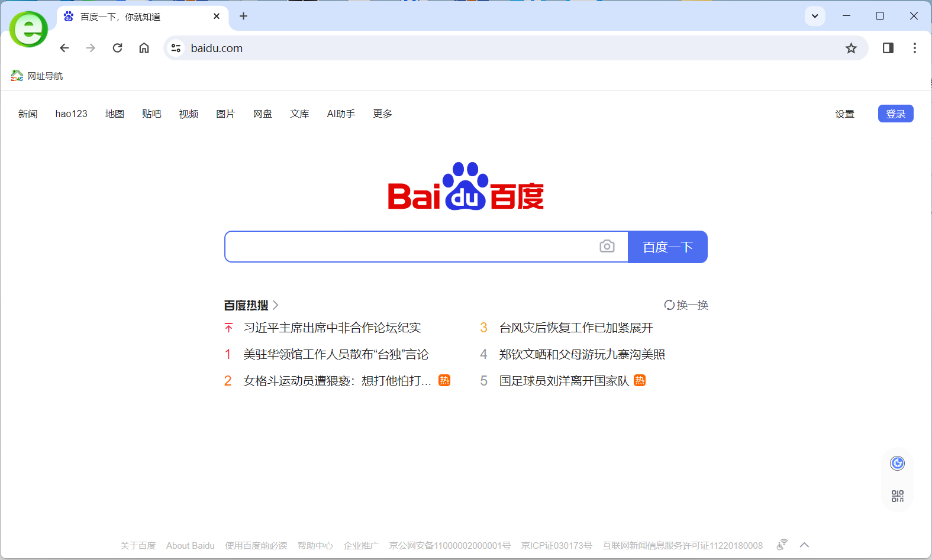
Task: Go to browser home page icon
Action: coord(144,48)
